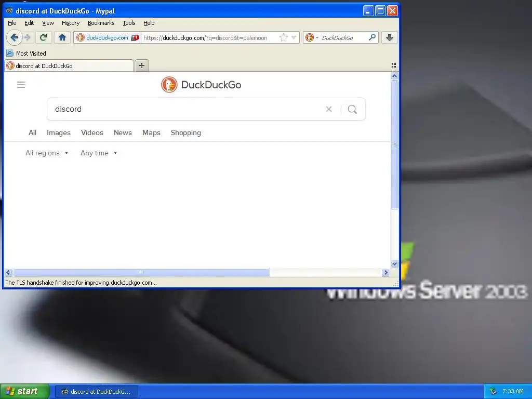Expand the All regions filter
Image resolution: width=532 pixels, height=399 pixels.
(x=47, y=153)
